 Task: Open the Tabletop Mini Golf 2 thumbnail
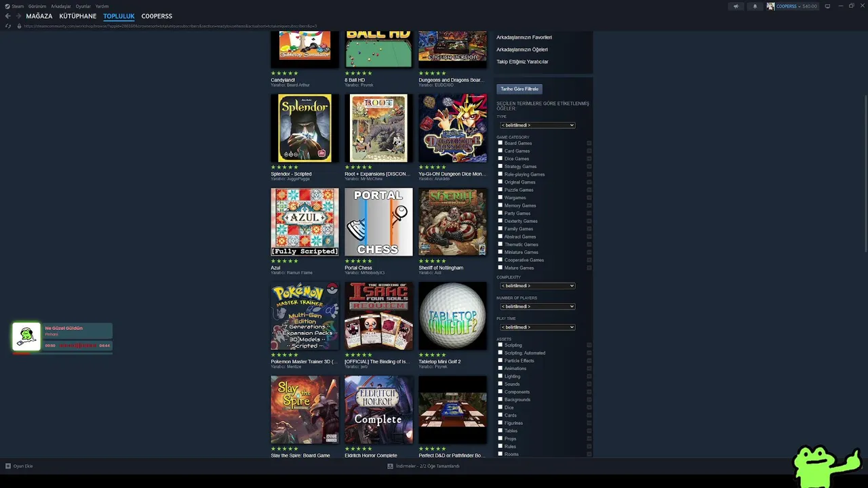(x=452, y=316)
